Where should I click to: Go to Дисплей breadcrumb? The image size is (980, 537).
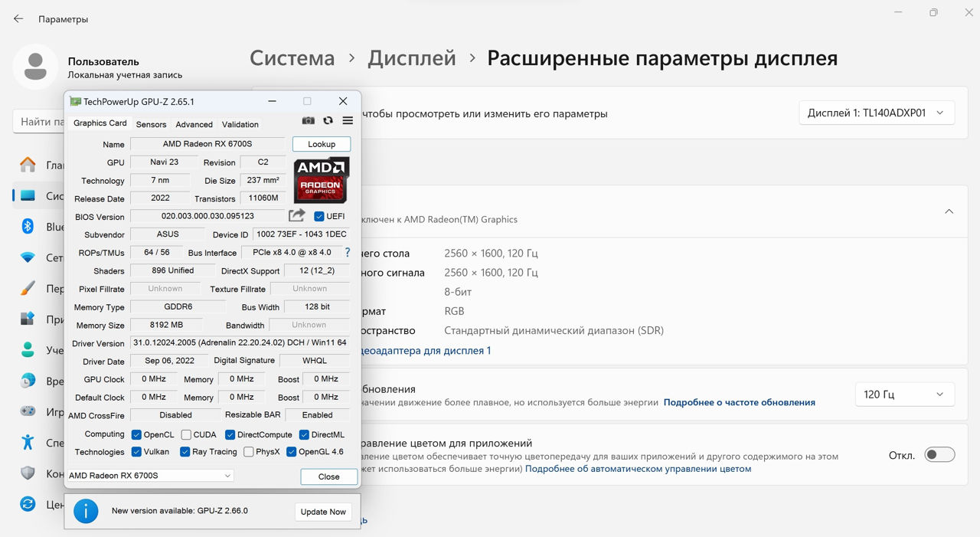pos(412,58)
